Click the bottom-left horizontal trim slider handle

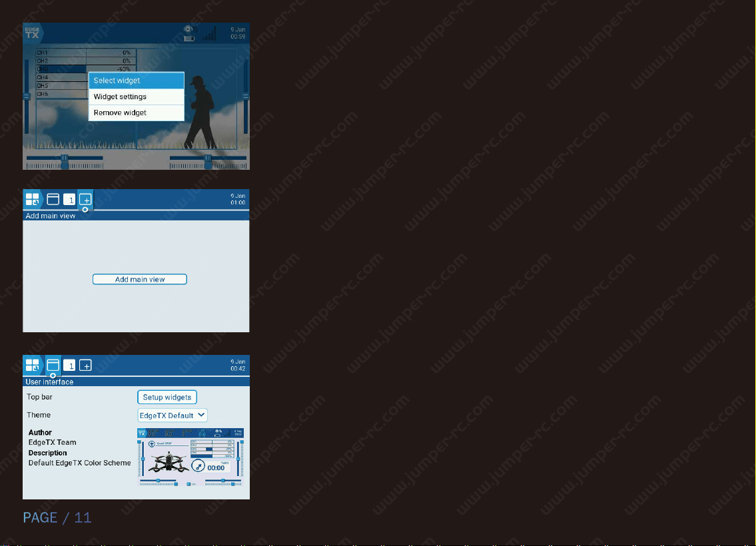click(x=65, y=158)
